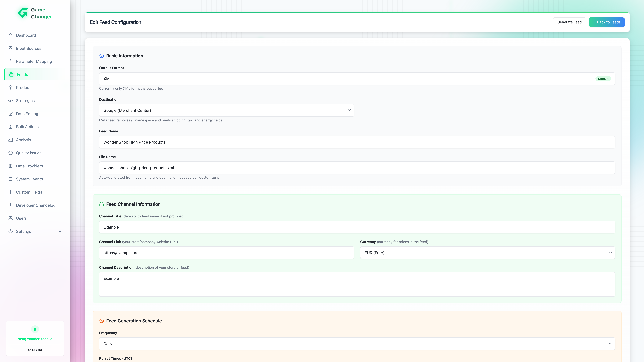This screenshot has height=362, width=644.
Task: Click Back to Feeds button
Action: pos(607,22)
